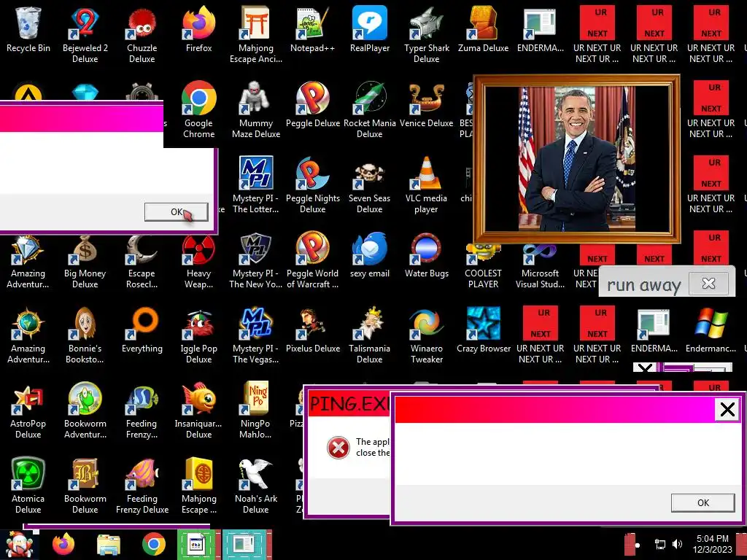Click the Rocket Mania Deluxe icon
747x560 pixels.
click(370, 111)
